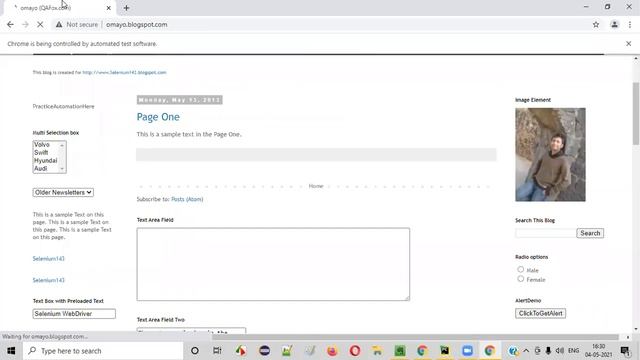640x360 pixels.
Task: Click the Not secure warning icon
Action: 59,24
